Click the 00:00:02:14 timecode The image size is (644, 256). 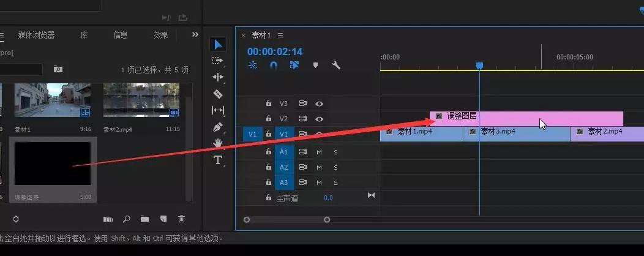click(x=275, y=52)
